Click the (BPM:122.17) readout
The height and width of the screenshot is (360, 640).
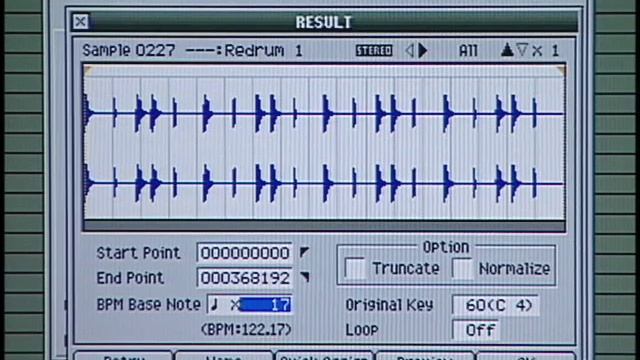[246, 329]
